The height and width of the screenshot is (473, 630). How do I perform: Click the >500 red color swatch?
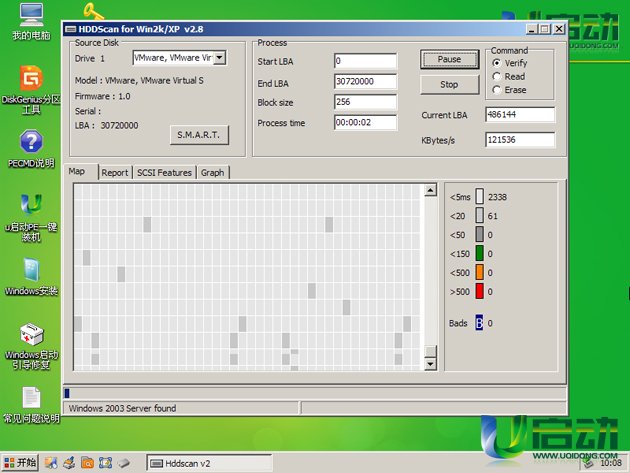479,291
